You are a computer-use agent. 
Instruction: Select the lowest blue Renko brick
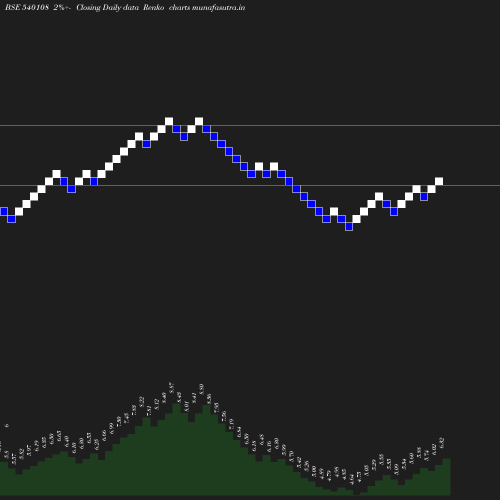(x=349, y=227)
